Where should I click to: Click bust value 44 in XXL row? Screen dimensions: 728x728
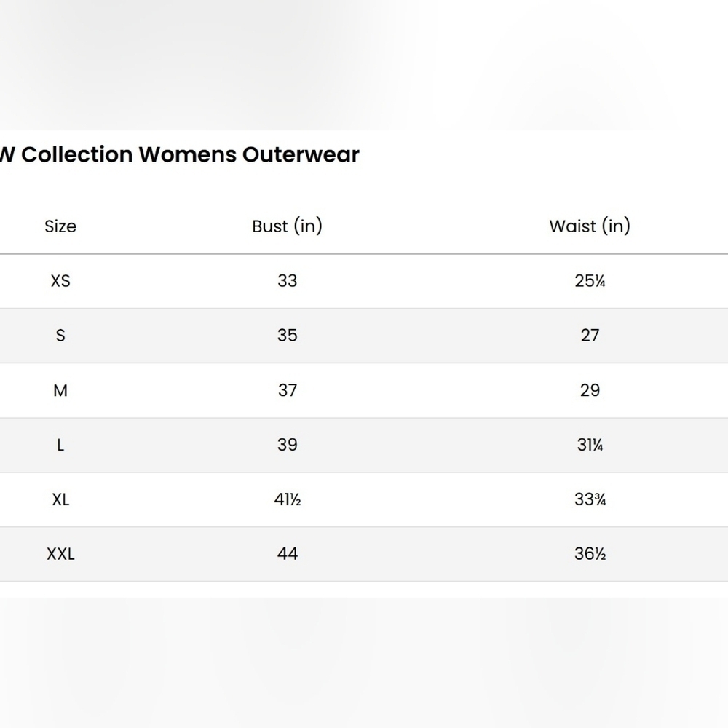[287, 553]
